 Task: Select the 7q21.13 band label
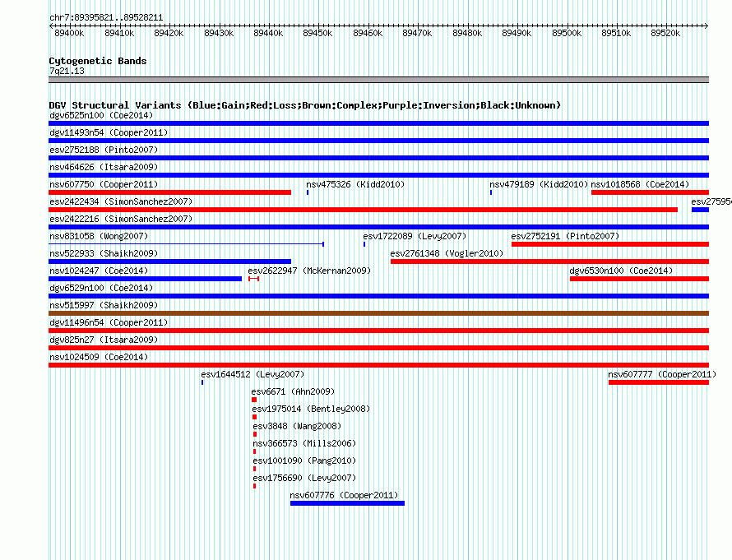click(x=67, y=71)
